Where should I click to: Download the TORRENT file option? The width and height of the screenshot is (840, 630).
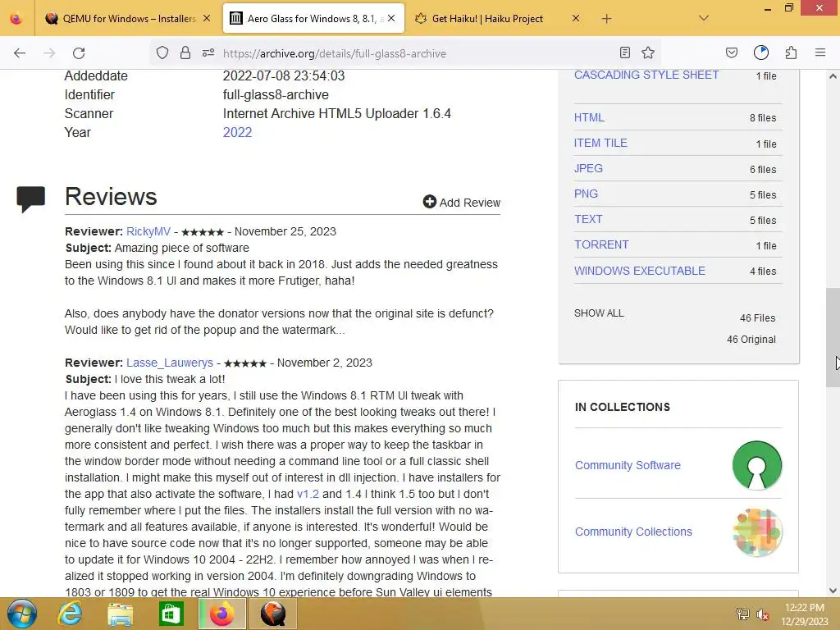(601, 244)
